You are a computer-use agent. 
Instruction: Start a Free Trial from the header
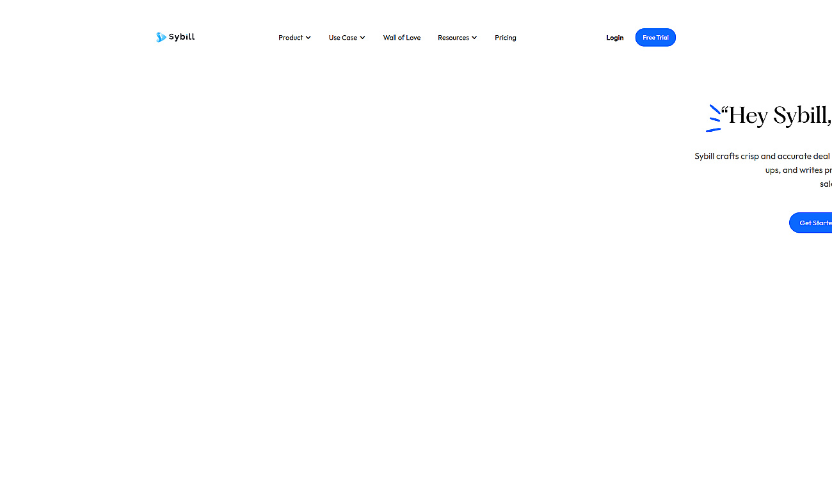(655, 38)
